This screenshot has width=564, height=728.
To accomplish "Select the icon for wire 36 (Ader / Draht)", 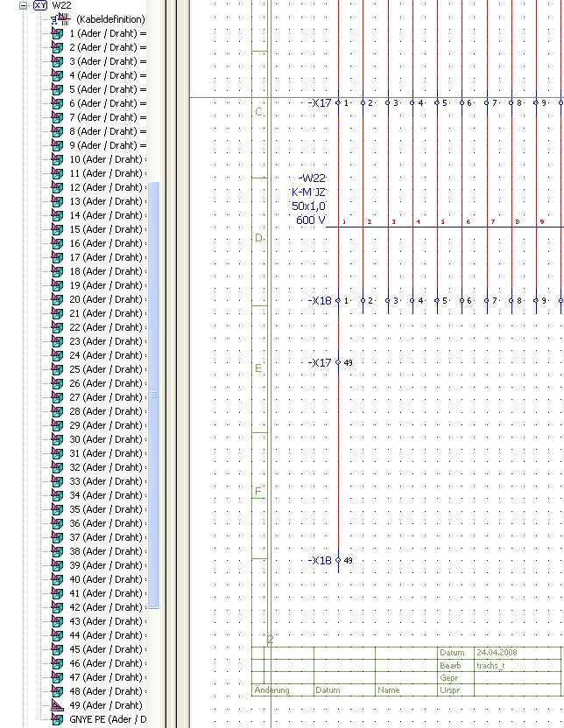I will pos(57,523).
